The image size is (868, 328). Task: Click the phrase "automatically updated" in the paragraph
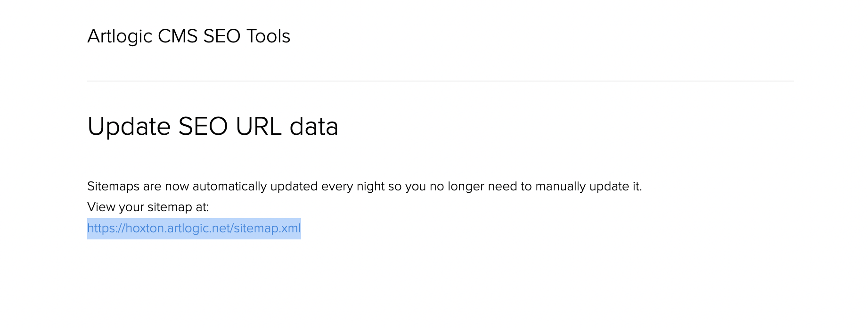[255, 187]
